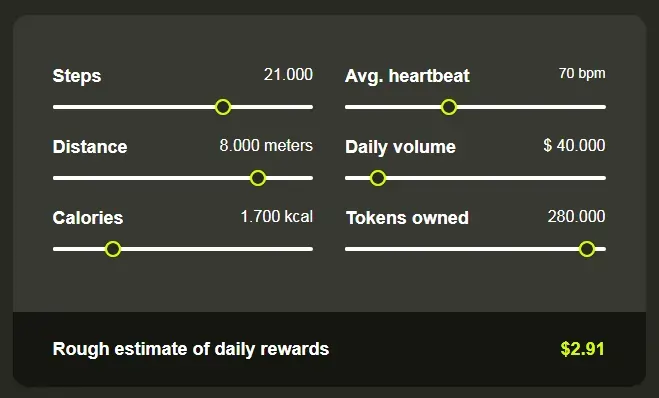Image resolution: width=659 pixels, height=398 pixels.
Task: Click the Distance track left of its handle
Action: pyautogui.click(x=151, y=178)
